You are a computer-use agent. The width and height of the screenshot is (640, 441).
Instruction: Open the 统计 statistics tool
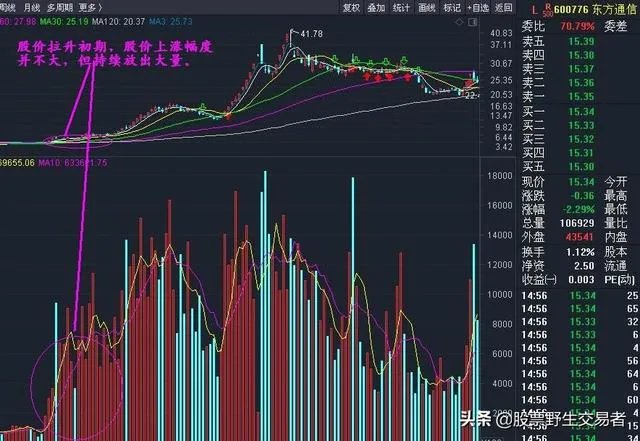pos(402,7)
